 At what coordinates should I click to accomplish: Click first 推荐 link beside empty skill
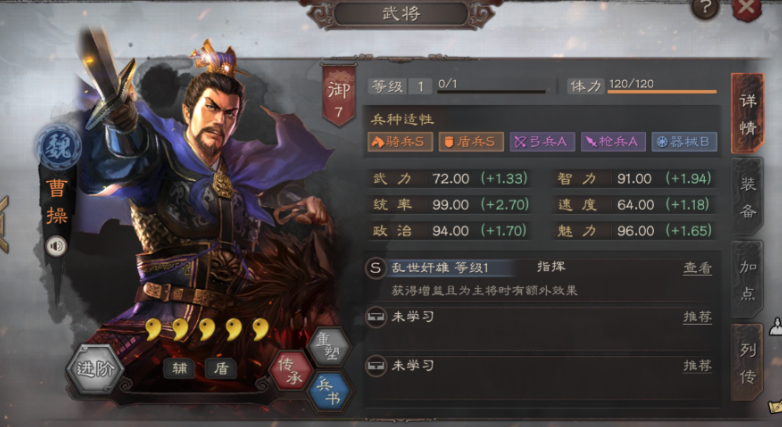pos(697,317)
